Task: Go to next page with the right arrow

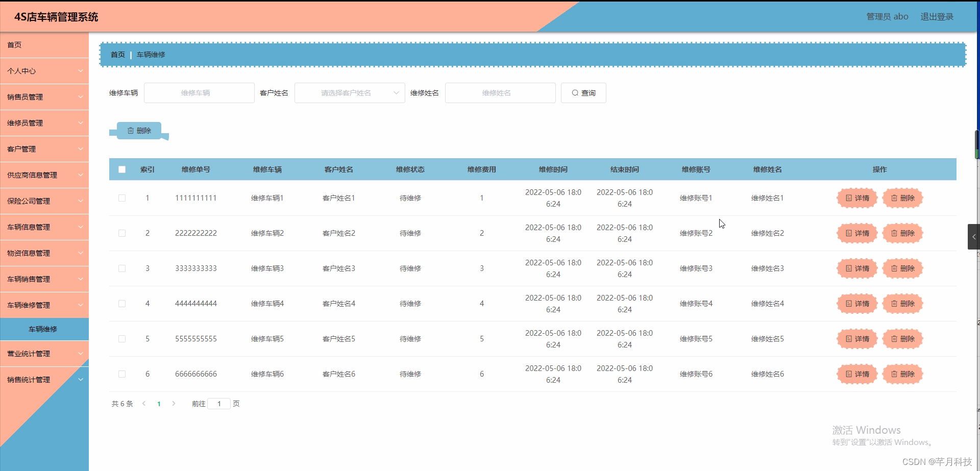Action: 173,403
